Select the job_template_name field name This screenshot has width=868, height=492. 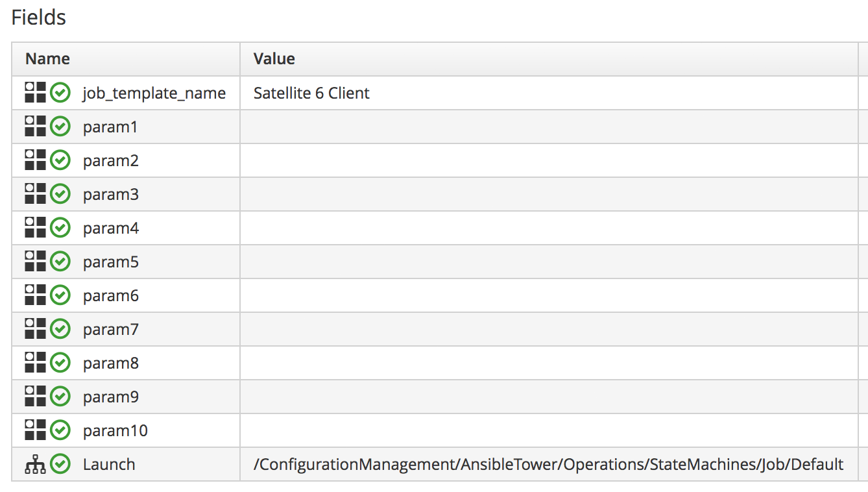(x=154, y=93)
